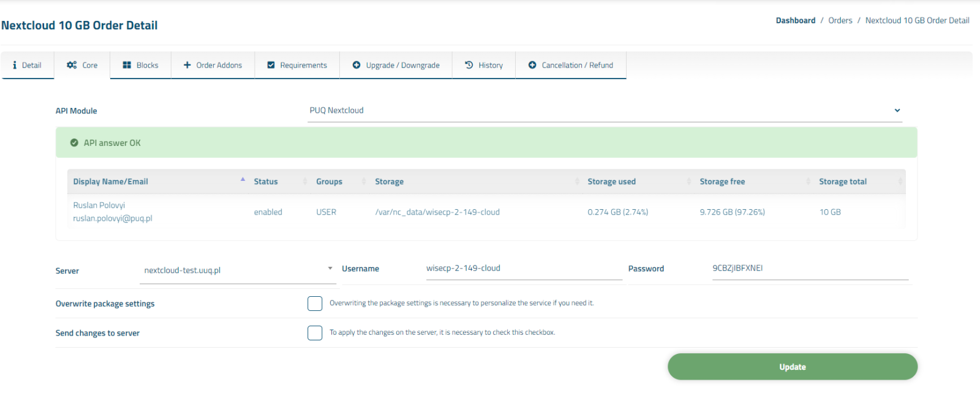Click the API Module label
This screenshot has height=398, width=980.
point(76,111)
